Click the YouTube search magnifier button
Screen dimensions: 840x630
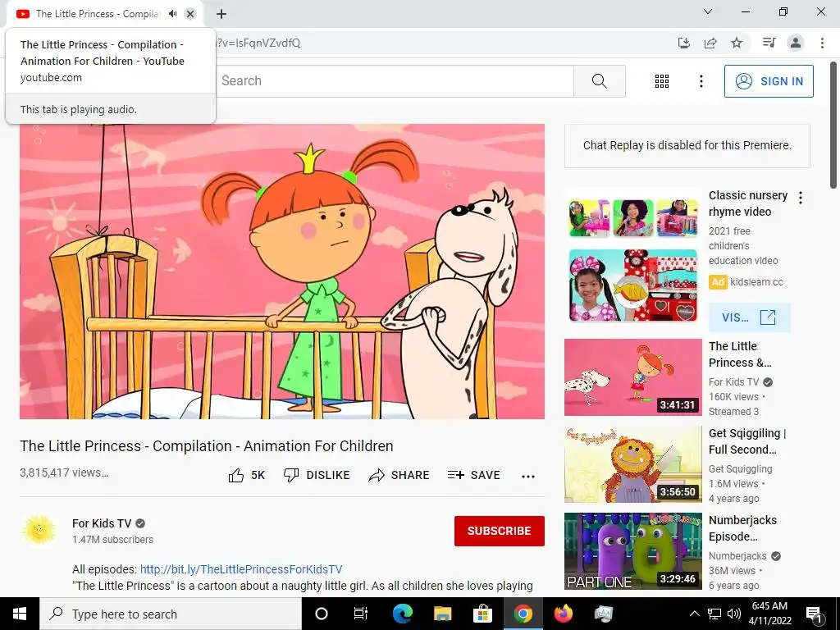tap(599, 81)
